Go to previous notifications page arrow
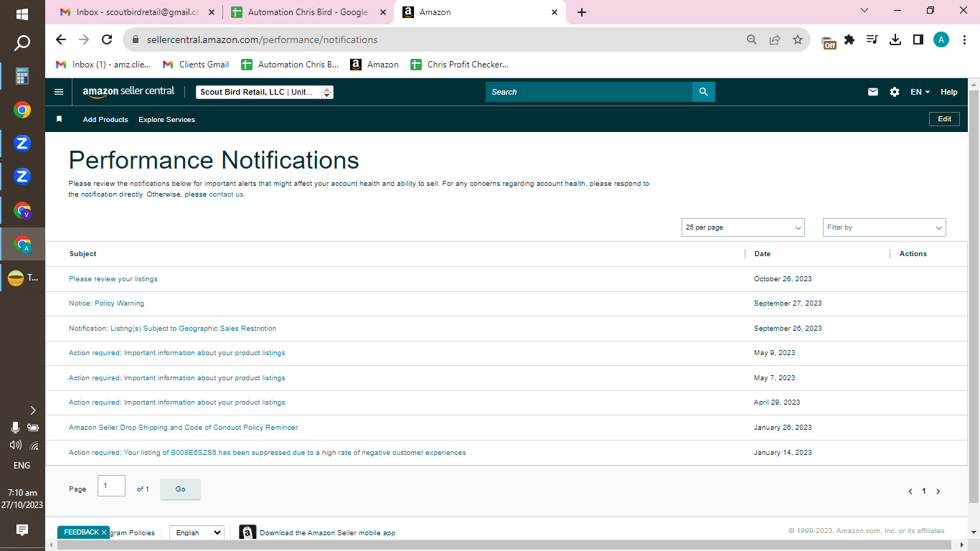 tap(910, 491)
